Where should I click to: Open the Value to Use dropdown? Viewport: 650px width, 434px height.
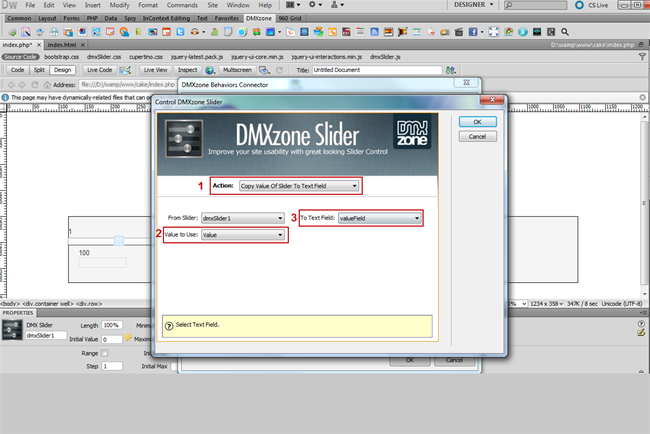pyautogui.click(x=242, y=234)
